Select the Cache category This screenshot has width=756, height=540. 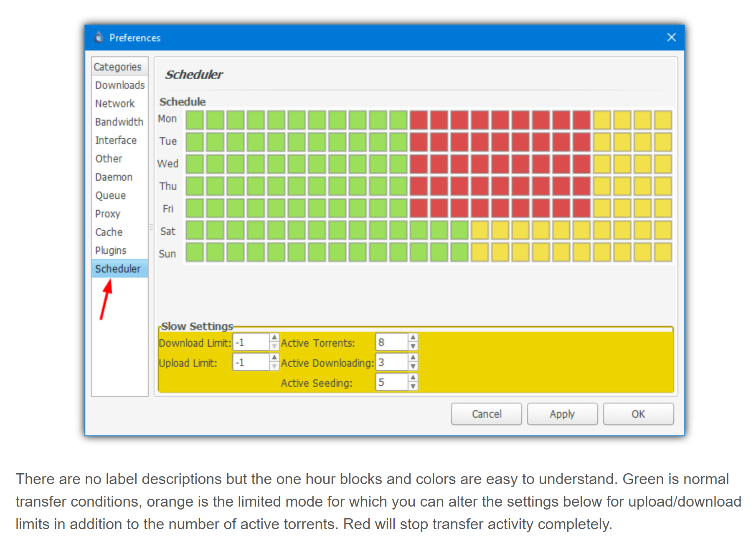pos(108,232)
